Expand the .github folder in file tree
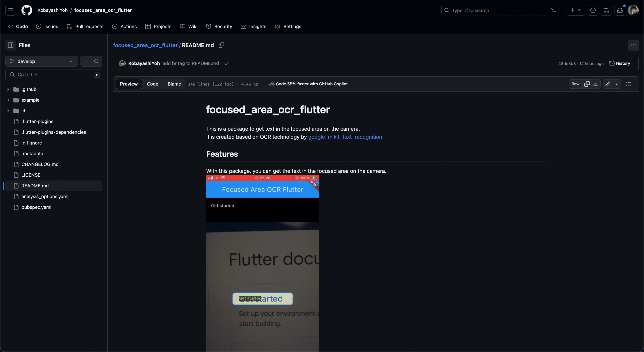Screen dimensions: 644x352 pyautogui.click(x=7, y=89)
